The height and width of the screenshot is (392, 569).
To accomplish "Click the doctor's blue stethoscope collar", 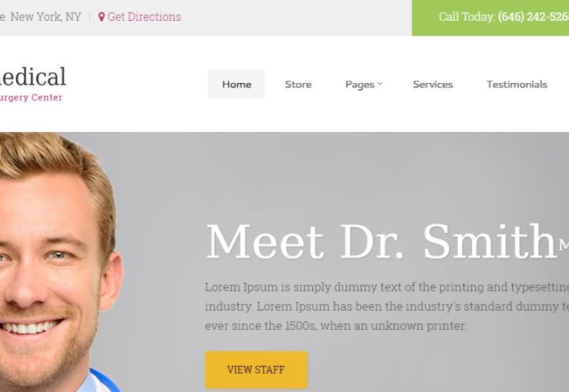I will pos(105,380).
